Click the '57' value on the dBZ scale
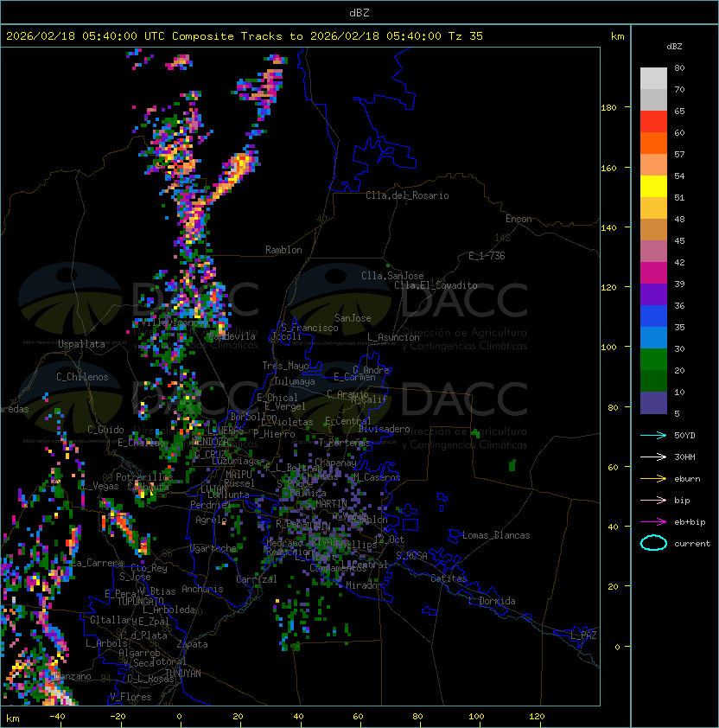Viewport: 719px width, 728px height. [x=679, y=154]
